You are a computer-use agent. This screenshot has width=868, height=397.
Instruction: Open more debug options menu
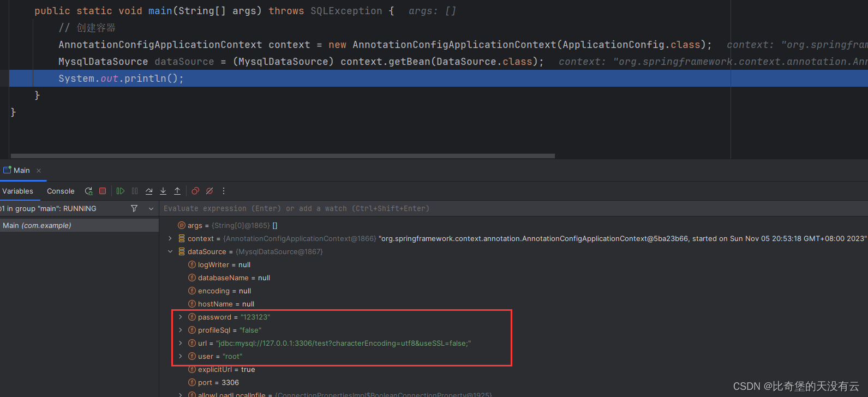pos(224,191)
